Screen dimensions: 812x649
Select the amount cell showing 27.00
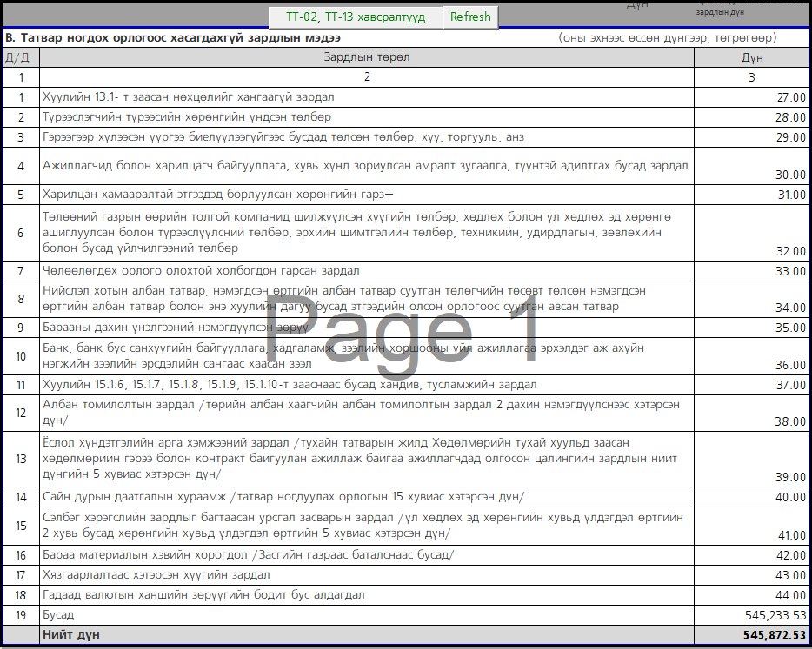coord(751,97)
